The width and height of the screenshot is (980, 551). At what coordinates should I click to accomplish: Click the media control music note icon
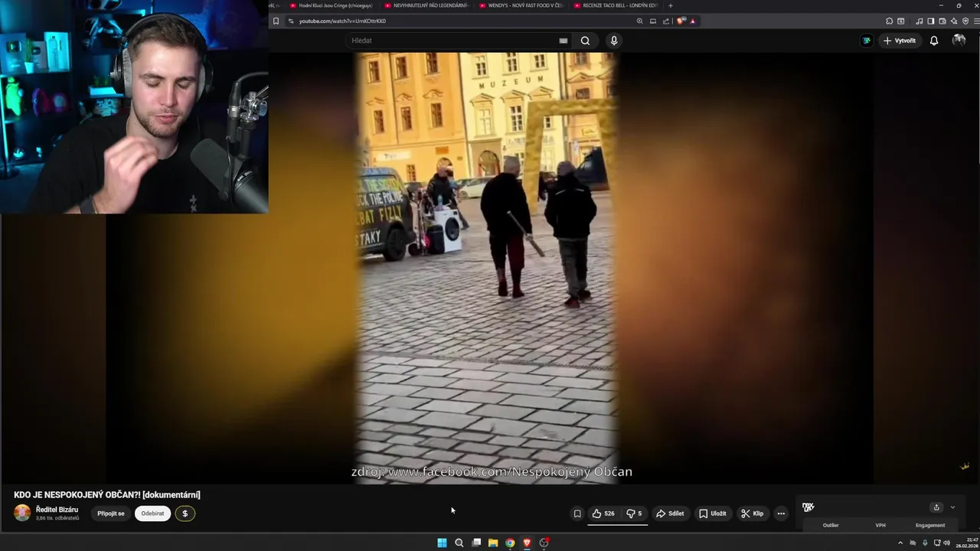[x=920, y=21]
